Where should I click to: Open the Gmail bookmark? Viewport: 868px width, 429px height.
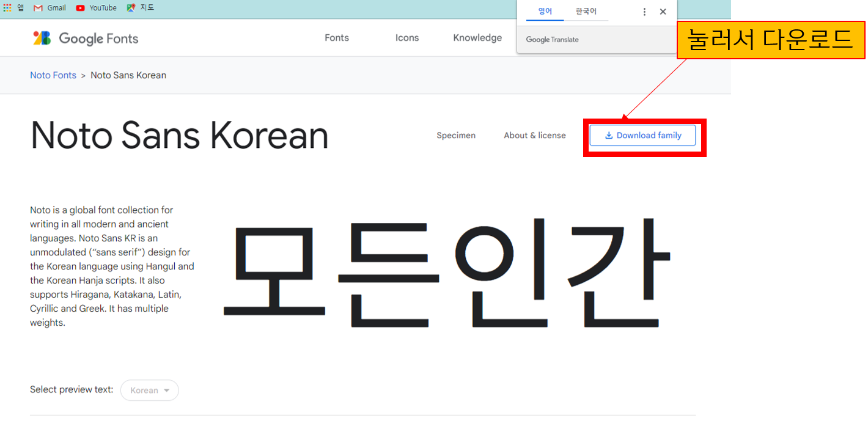pyautogui.click(x=50, y=8)
